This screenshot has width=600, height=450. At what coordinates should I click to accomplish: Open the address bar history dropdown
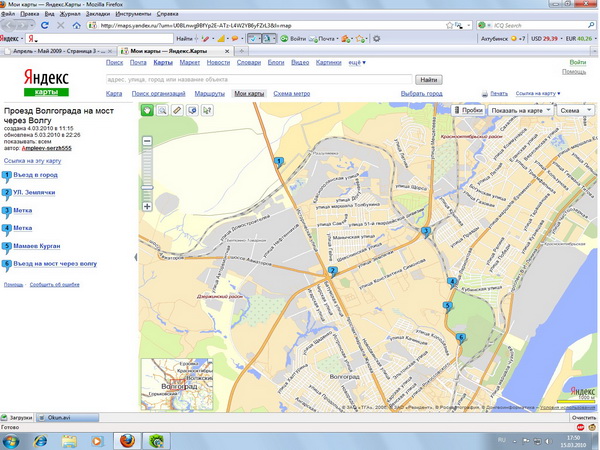pos(469,26)
